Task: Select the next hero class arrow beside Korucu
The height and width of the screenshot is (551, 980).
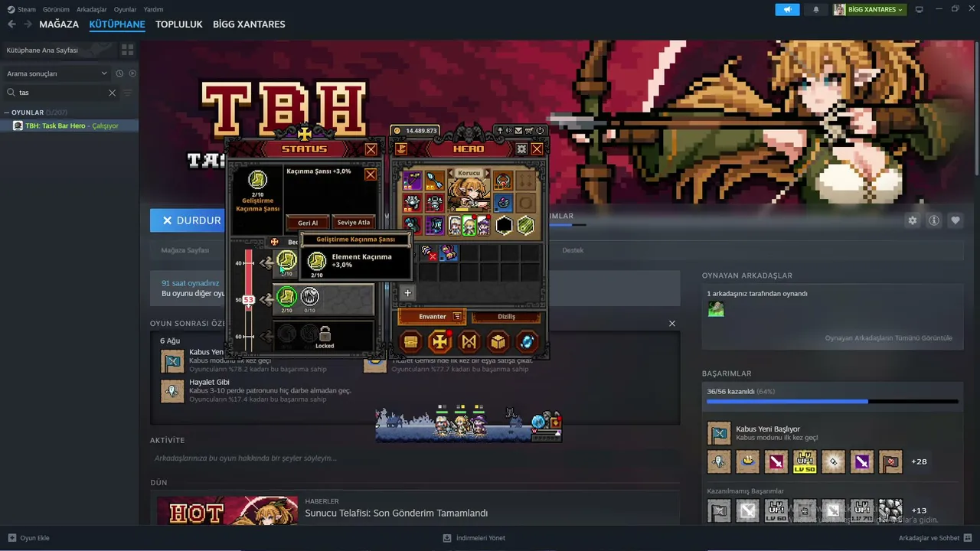Action: (486, 173)
